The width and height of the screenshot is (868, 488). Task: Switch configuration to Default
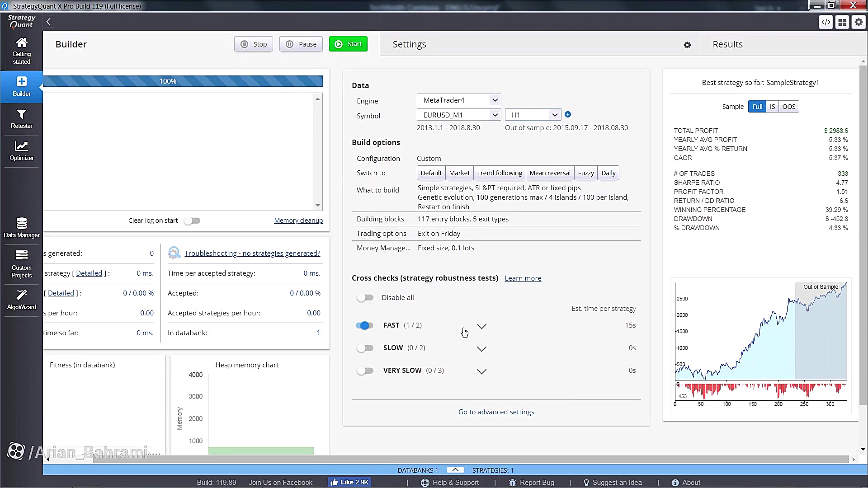click(431, 173)
